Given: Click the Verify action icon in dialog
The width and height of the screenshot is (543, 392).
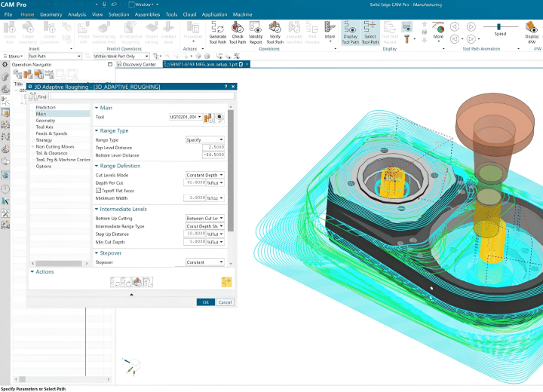Looking at the screenshot, I should click(137, 282).
